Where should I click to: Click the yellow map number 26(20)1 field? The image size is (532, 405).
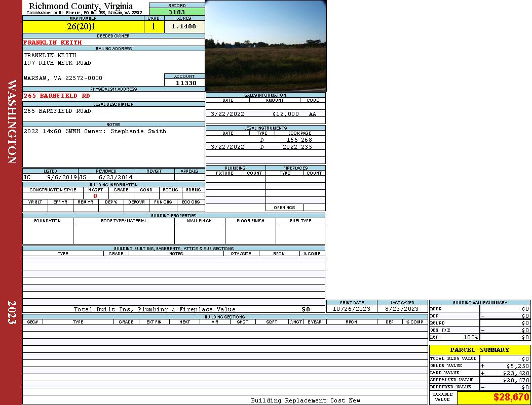[x=83, y=27]
